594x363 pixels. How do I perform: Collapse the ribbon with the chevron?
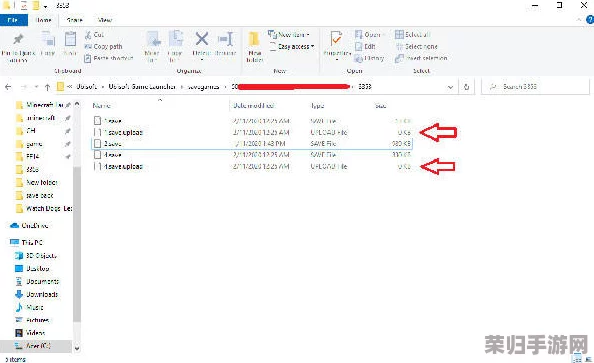(579, 20)
